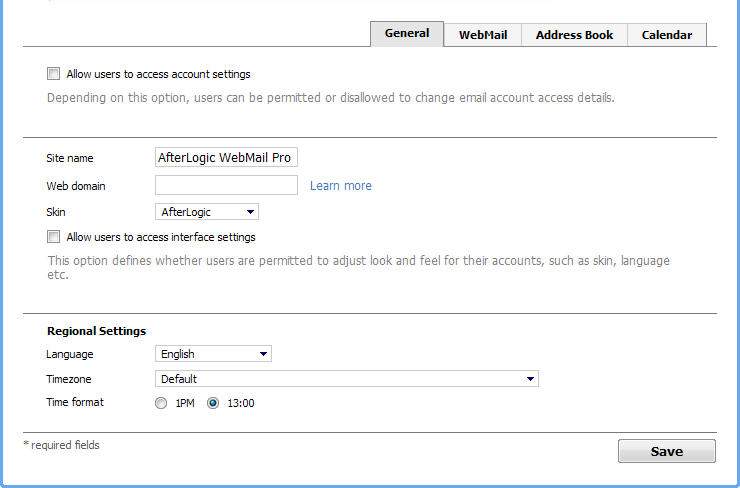Follow the Learn more link

click(340, 186)
